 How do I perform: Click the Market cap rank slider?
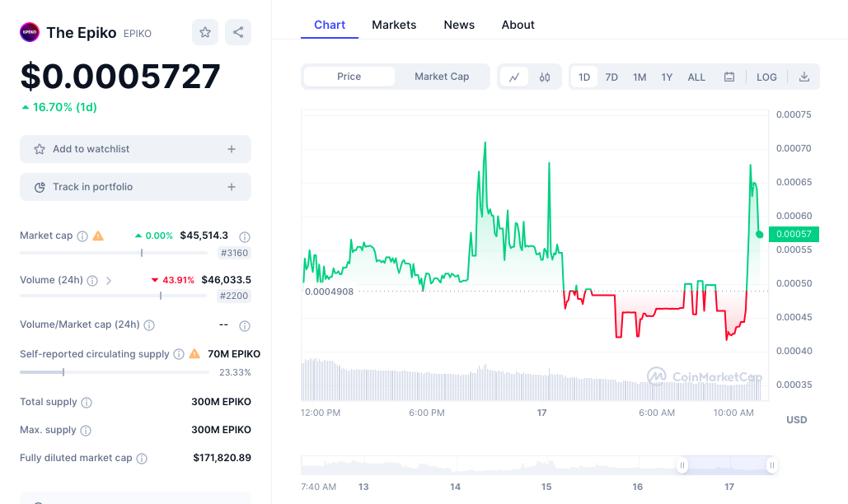point(114,253)
